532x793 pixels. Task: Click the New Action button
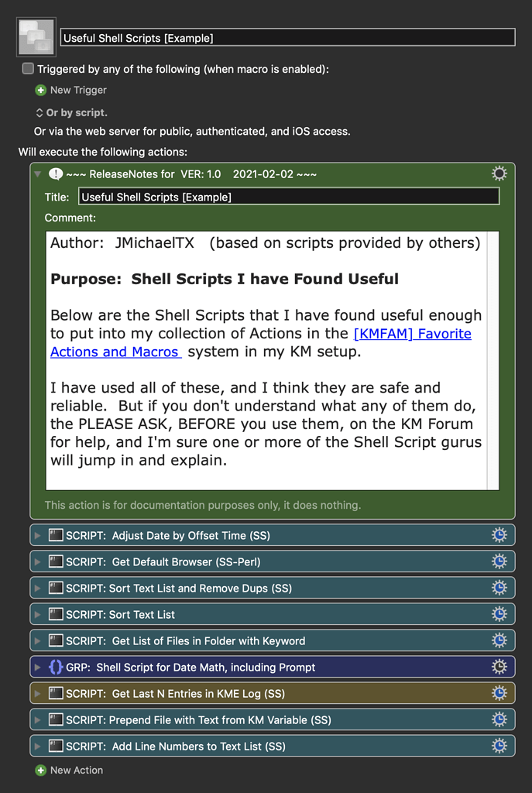point(69,770)
